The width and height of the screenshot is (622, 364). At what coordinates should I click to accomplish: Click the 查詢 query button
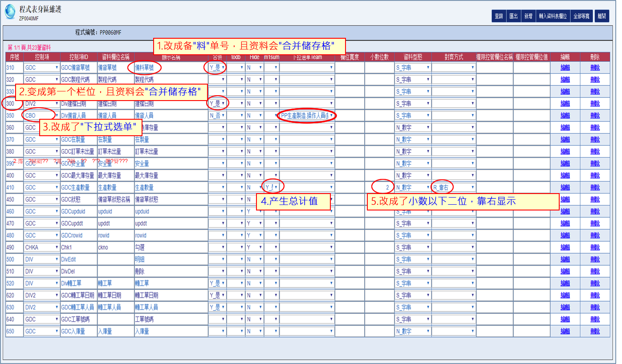[x=498, y=16]
